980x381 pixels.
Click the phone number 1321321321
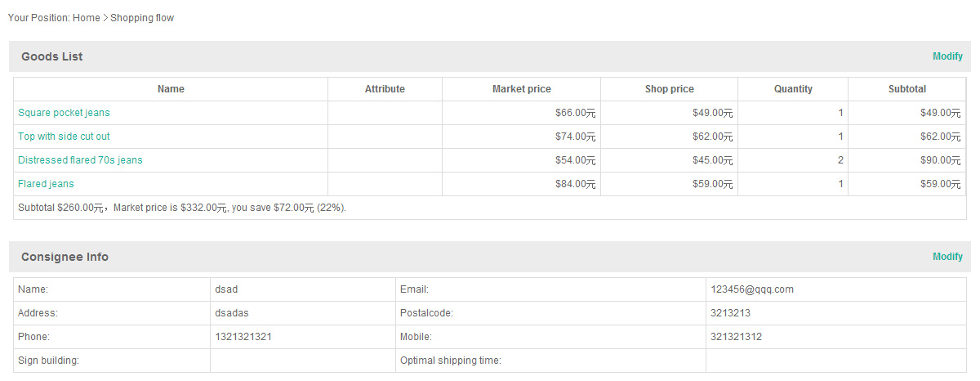pyautogui.click(x=243, y=337)
